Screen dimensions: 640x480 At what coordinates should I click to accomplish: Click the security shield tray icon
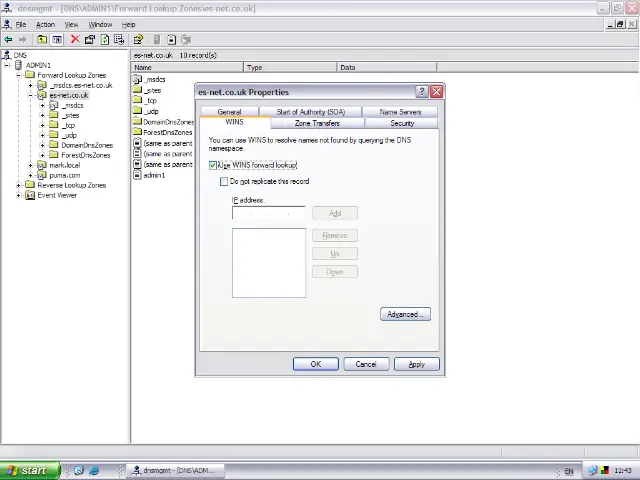click(x=605, y=471)
